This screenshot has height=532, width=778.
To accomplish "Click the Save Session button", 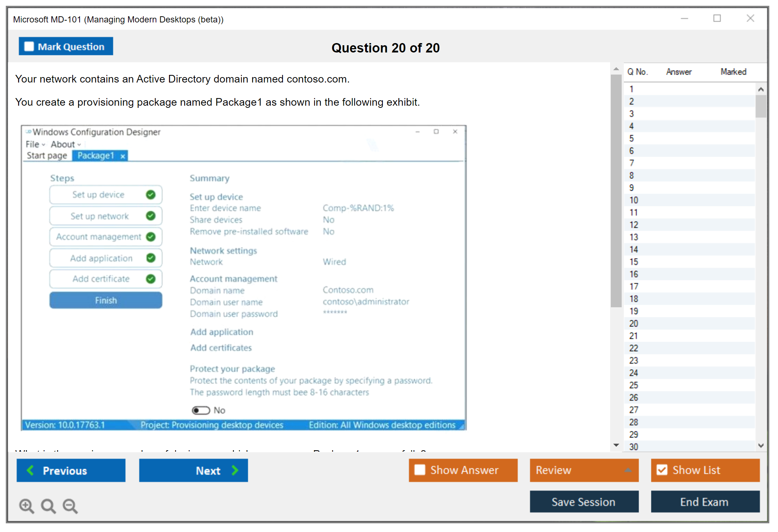I will [x=584, y=502].
